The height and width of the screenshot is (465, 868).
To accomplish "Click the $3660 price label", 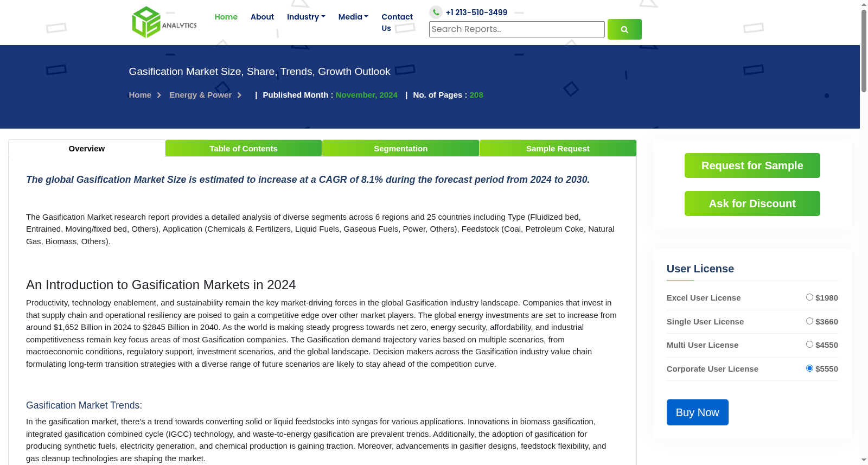I will [827, 322].
